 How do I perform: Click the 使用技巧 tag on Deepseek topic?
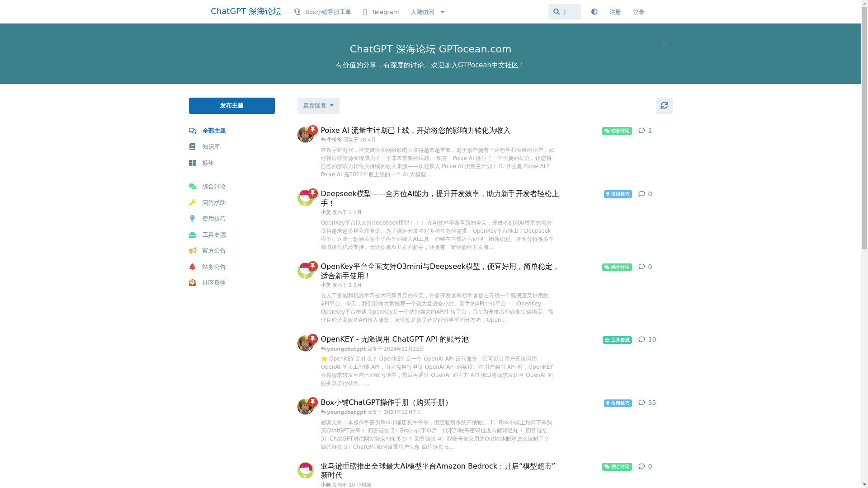(618, 194)
